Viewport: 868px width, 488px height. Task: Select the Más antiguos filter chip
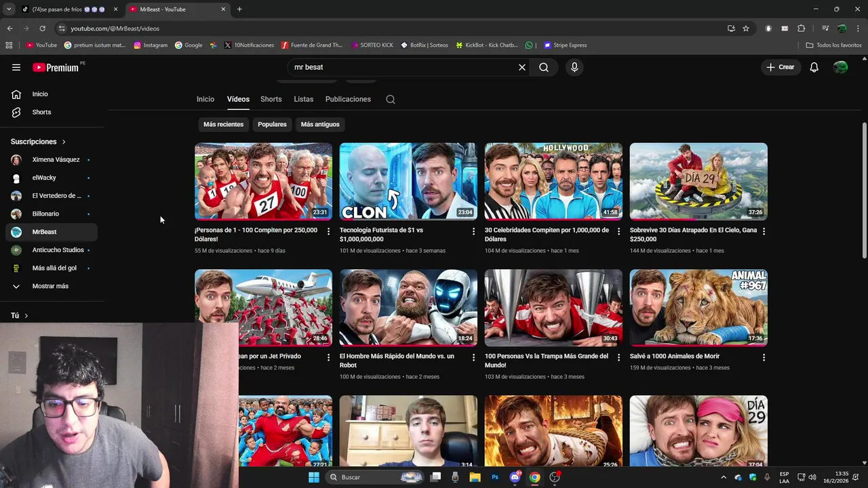pyautogui.click(x=320, y=124)
